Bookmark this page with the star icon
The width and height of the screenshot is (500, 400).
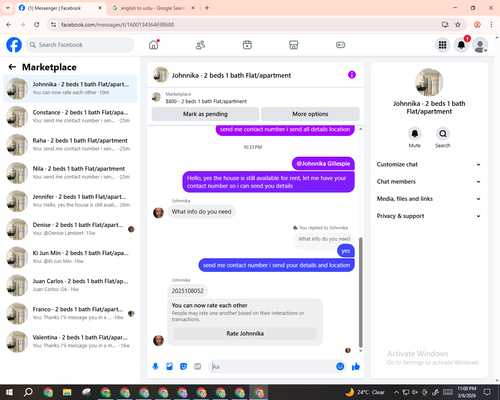pyautogui.click(x=458, y=24)
